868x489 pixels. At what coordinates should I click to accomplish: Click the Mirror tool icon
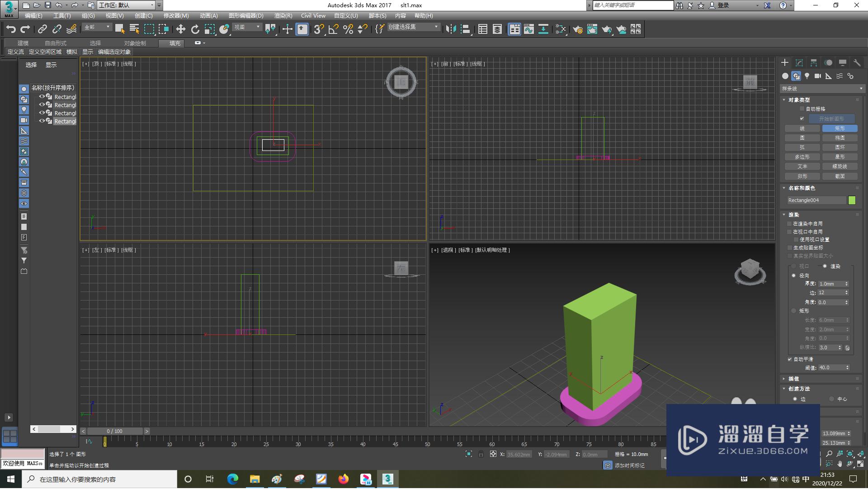click(451, 29)
